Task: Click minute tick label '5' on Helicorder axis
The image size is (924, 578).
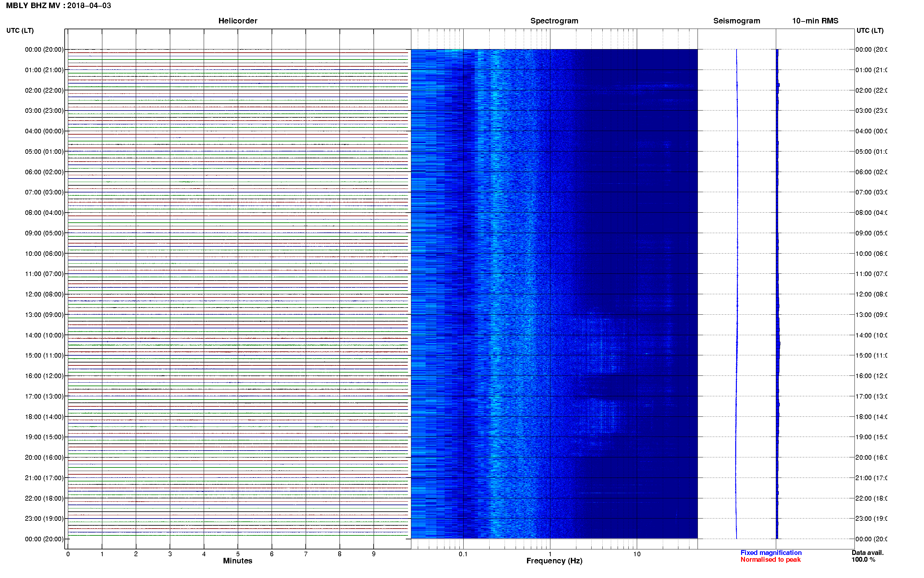Action: [x=237, y=554]
